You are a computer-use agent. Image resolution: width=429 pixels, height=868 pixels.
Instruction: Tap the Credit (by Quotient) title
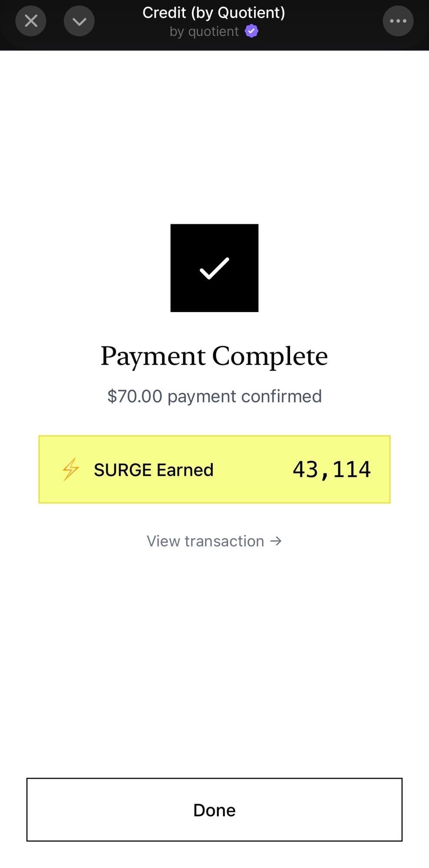214,13
